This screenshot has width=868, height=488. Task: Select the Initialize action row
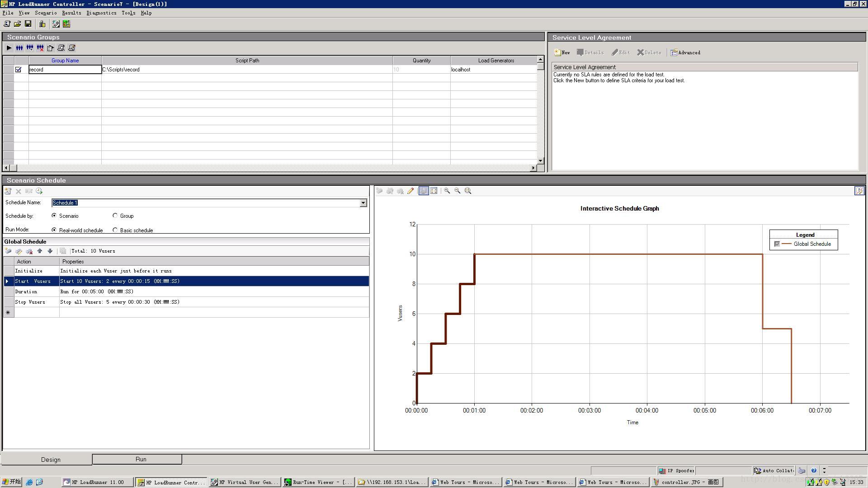(186, 271)
